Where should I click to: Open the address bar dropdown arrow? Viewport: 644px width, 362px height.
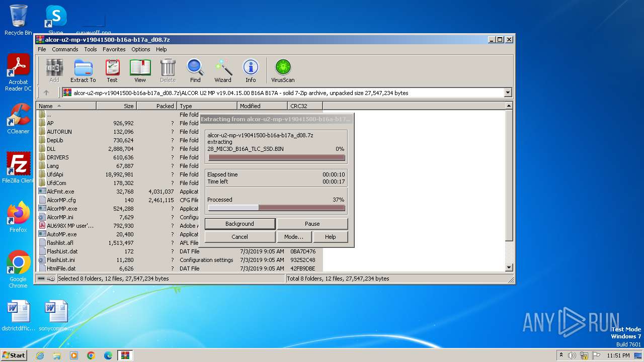click(508, 93)
